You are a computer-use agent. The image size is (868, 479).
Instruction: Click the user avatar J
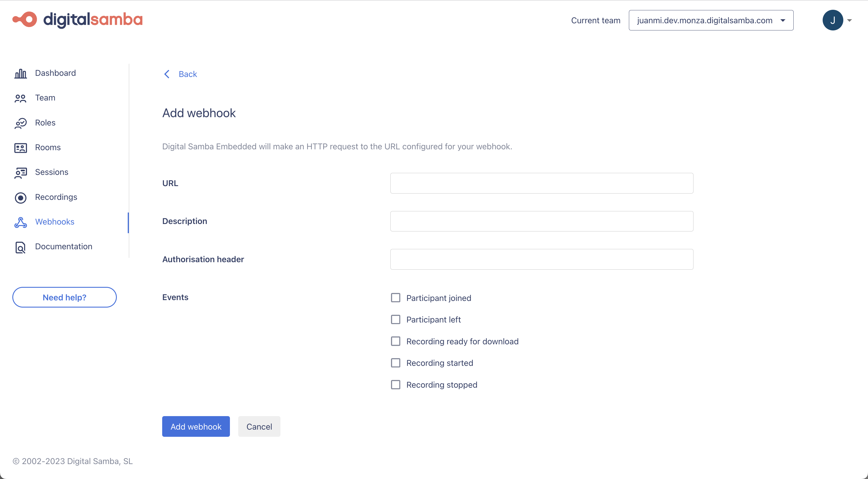833,20
